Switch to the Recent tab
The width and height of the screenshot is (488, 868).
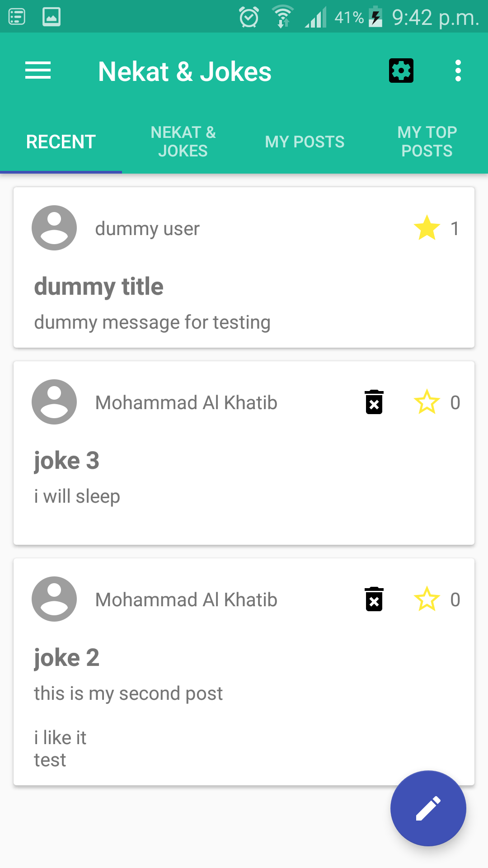click(61, 142)
